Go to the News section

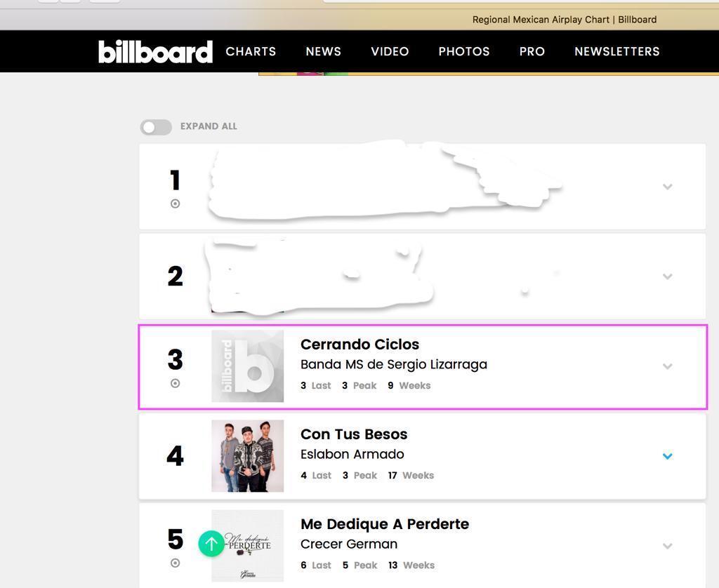tap(323, 51)
